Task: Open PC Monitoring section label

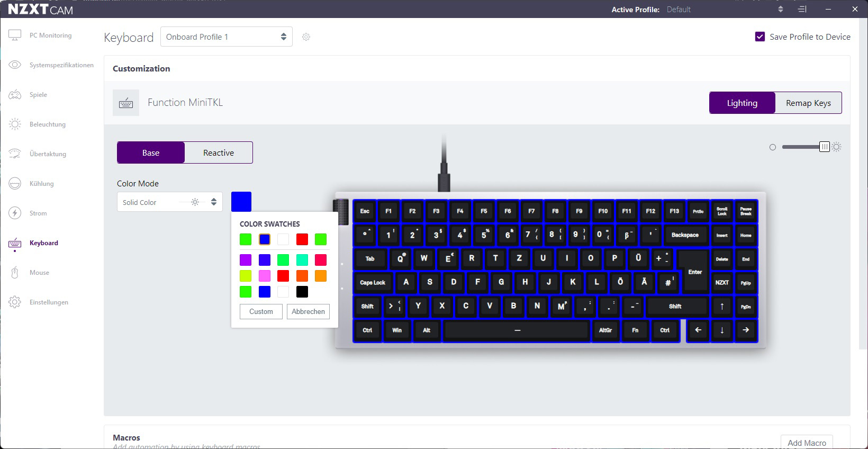Action: [x=50, y=35]
